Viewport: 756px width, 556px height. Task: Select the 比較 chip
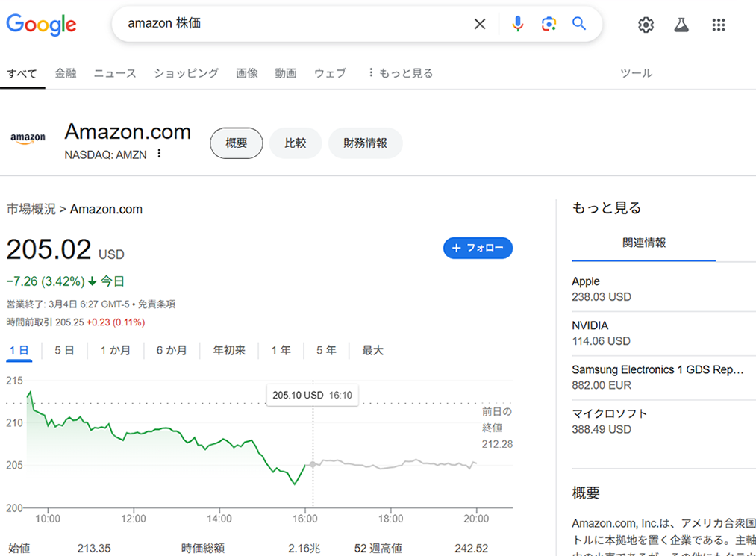(x=295, y=143)
